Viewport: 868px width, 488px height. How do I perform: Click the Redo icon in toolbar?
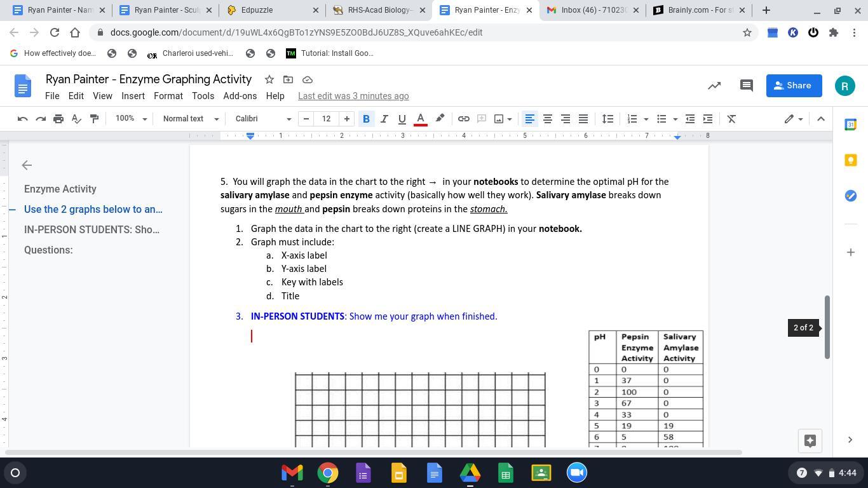tap(41, 119)
